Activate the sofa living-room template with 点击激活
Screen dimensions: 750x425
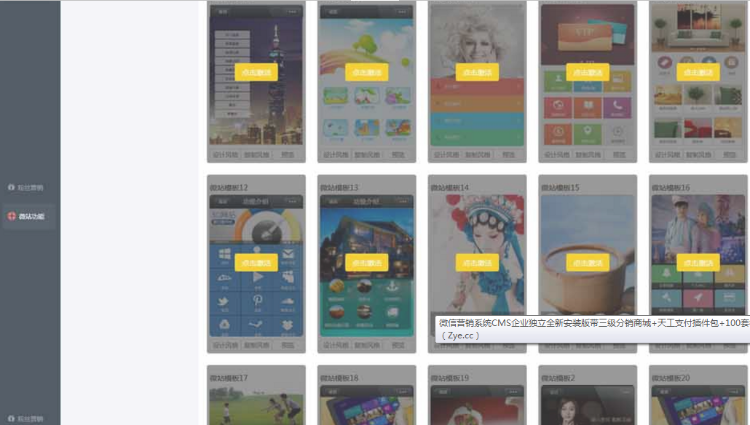pyautogui.click(x=698, y=72)
